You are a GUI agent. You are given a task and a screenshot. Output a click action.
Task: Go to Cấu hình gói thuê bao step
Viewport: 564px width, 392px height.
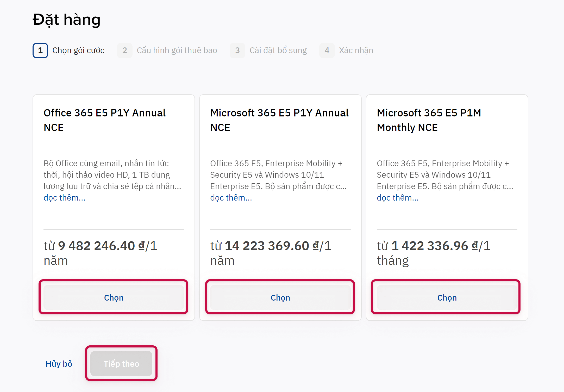pyautogui.click(x=177, y=50)
